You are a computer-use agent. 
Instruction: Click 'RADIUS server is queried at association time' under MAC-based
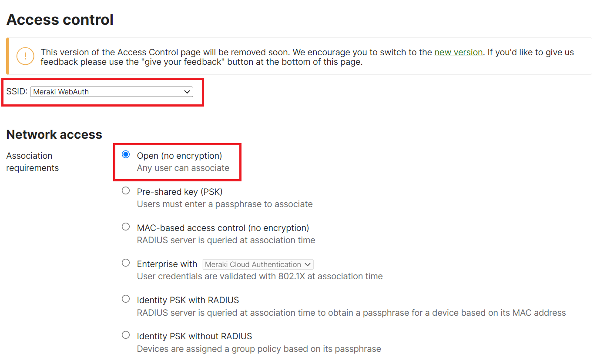pyautogui.click(x=226, y=240)
